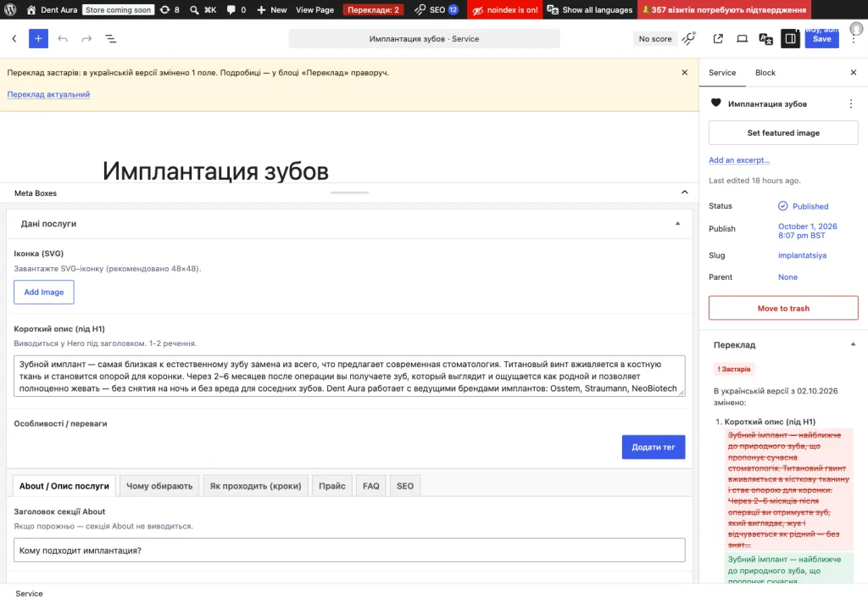Go back using the editor's left chevron
This screenshot has width=868, height=603.
[x=14, y=39]
